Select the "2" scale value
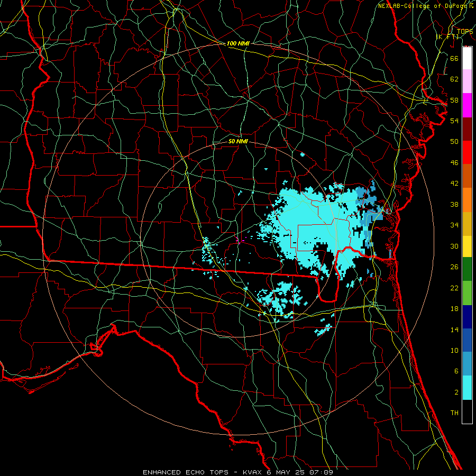This screenshot has width=476, height=476. [456, 392]
